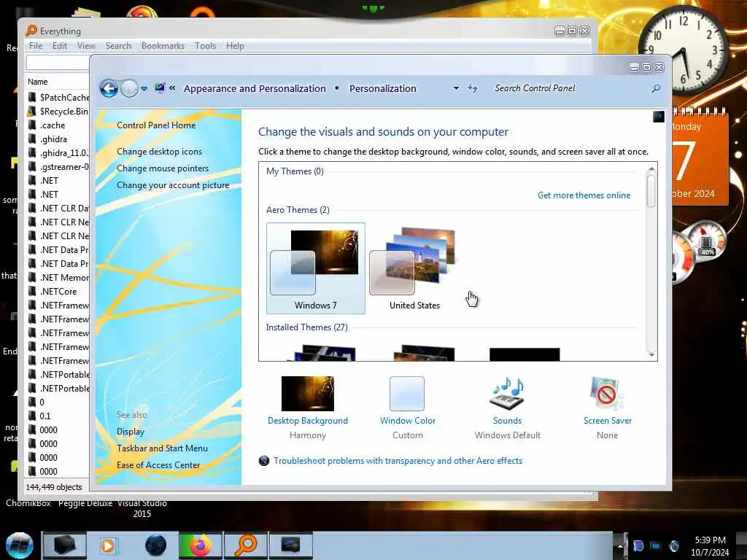This screenshot has width=747, height=560.
Task: Open File menu in Everything window
Action: 36,46
